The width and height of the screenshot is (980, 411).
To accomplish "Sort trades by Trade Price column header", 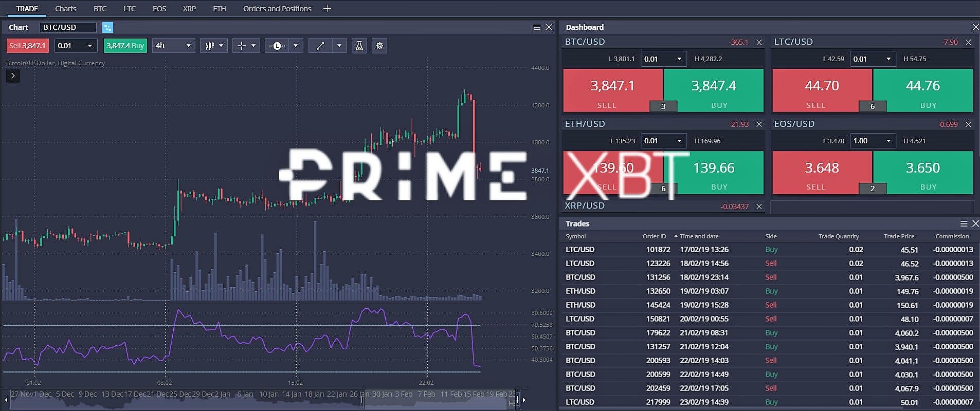I will tap(899, 236).
